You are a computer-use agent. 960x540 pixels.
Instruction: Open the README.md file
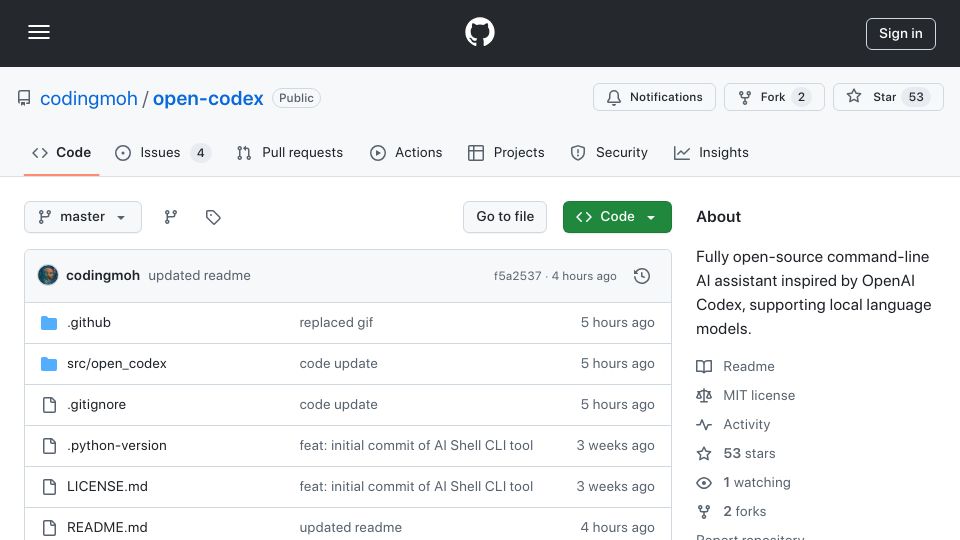pos(107,528)
